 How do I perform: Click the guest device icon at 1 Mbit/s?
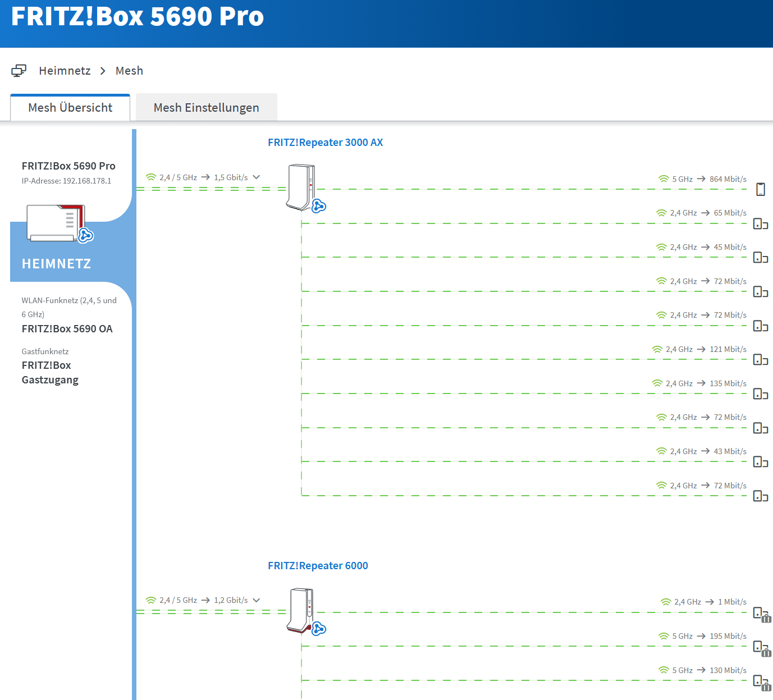coord(762,615)
